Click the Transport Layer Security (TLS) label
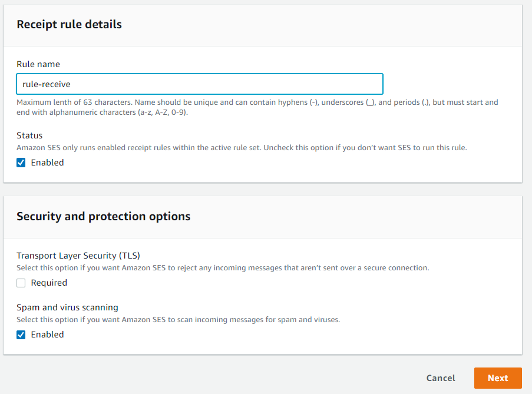 point(78,256)
